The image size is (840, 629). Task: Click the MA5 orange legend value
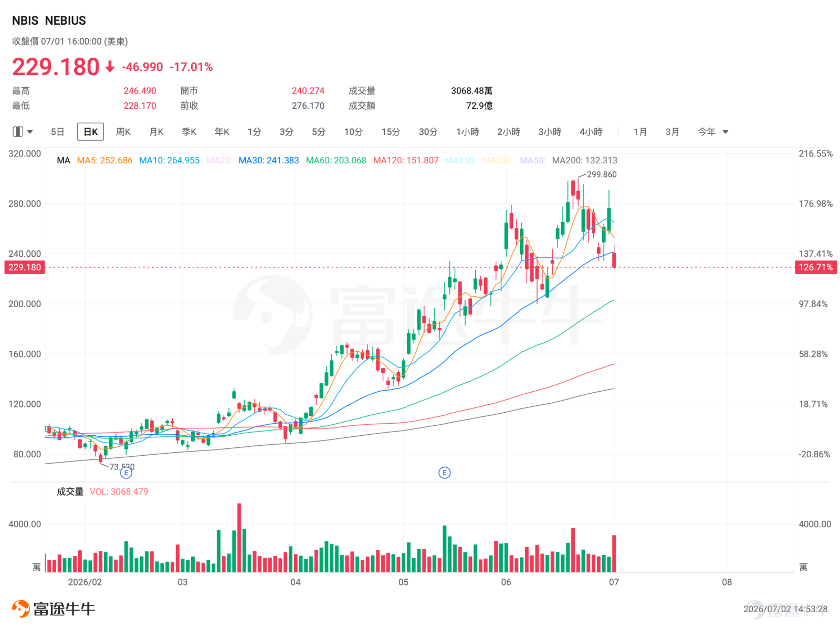[104, 160]
